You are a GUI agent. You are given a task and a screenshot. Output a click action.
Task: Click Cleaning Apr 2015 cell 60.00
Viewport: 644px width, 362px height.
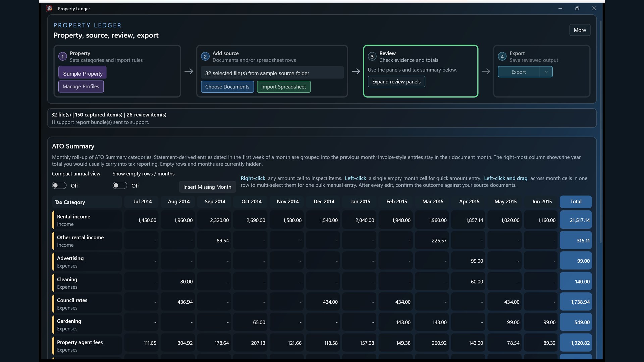(x=469, y=282)
